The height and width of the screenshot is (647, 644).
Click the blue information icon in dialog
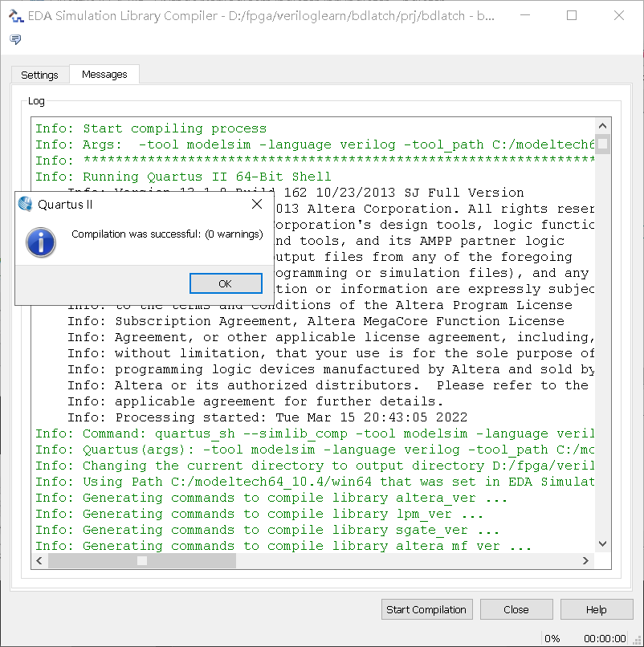[x=41, y=242]
